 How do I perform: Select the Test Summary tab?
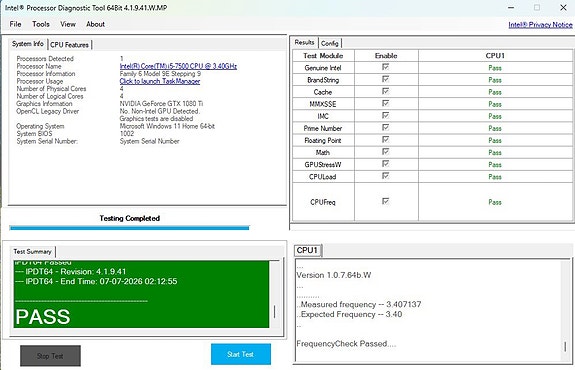[33, 252]
